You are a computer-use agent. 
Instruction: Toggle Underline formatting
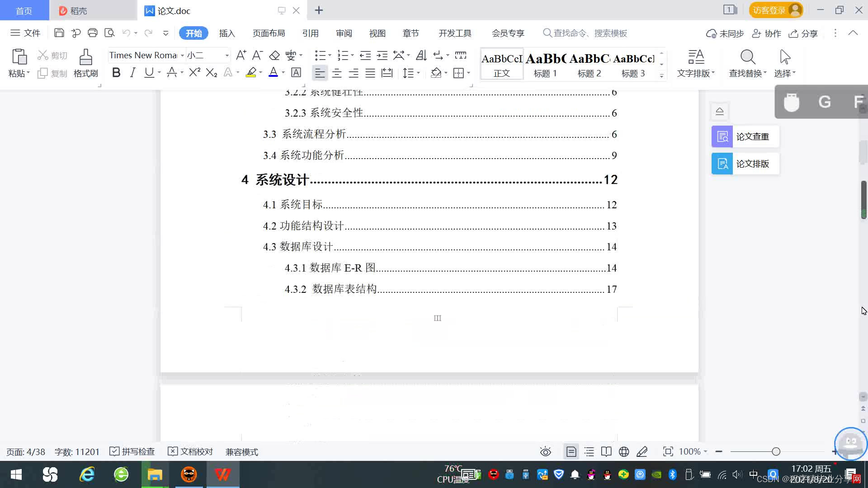[x=149, y=73]
